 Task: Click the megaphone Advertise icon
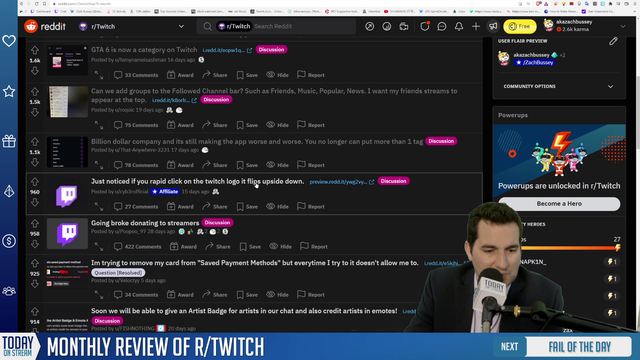493,27
